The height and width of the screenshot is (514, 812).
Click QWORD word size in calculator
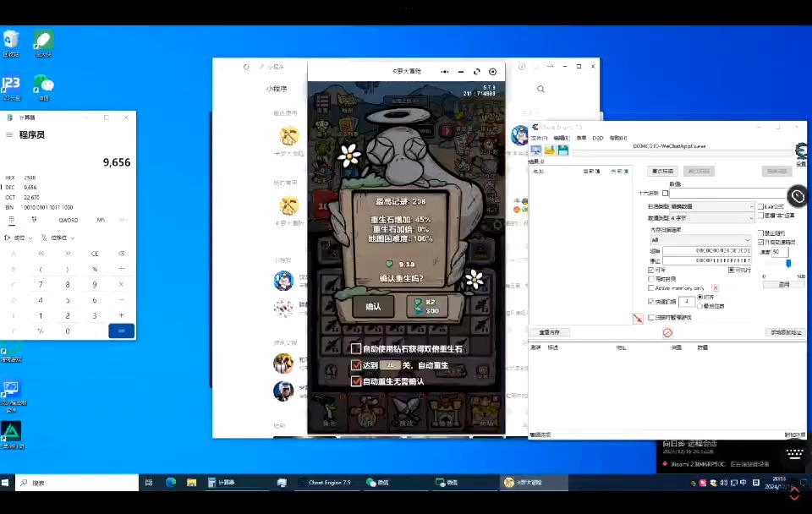(x=69, y=220)
